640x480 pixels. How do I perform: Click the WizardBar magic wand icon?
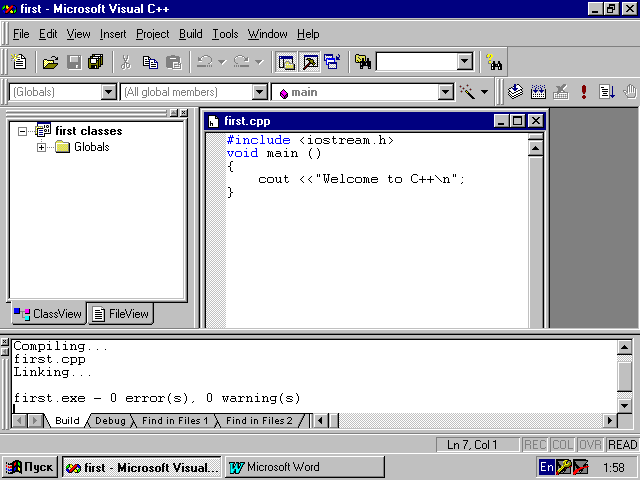coord(467,92)
